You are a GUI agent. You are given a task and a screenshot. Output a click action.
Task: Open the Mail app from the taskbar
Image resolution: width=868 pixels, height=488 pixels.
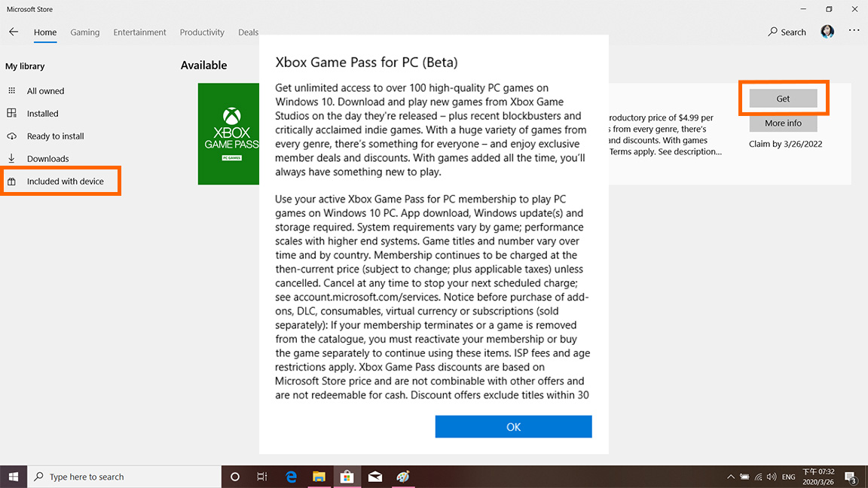pos(374,477)
